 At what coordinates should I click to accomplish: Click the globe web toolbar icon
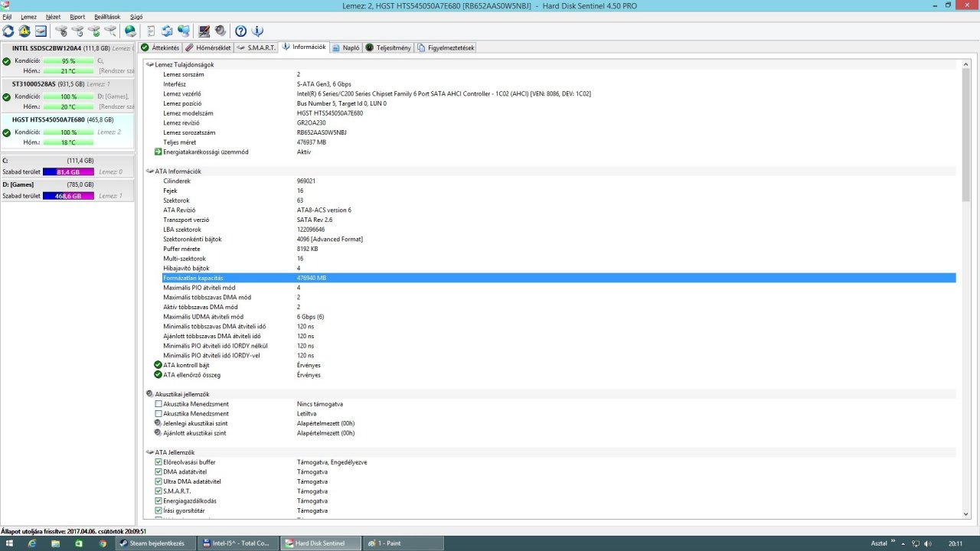(x=130, y=31)
